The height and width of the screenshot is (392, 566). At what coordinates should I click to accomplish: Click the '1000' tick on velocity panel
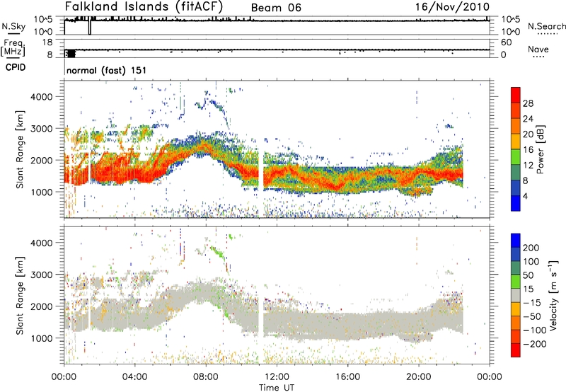[x=41, y=338]
